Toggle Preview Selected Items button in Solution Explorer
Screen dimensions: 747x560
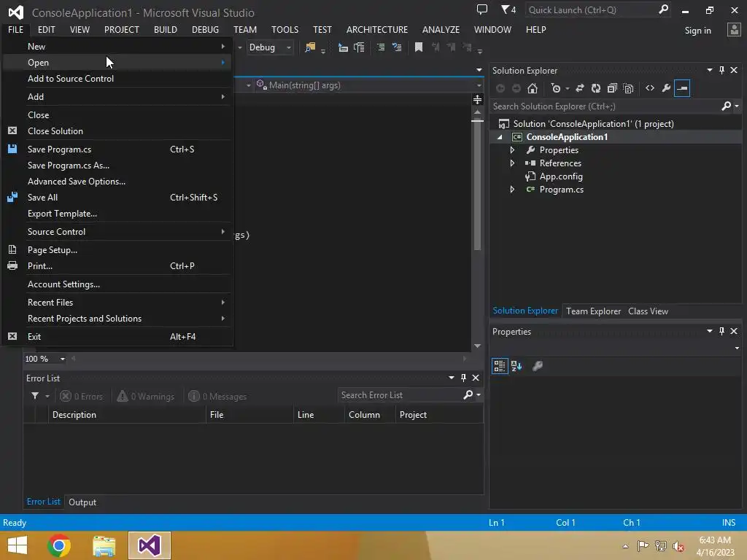[682, 88]
